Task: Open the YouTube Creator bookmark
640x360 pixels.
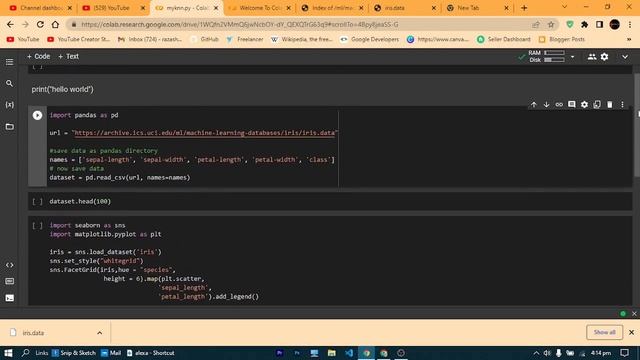Action: [79, 39]
